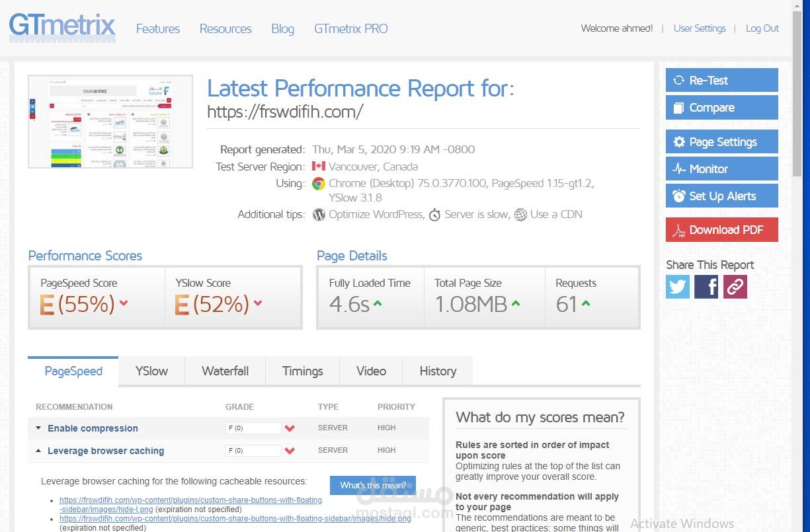Click YSlow Score red down arrow
Viewport: 810px width, 532px height.
pos(258,303)
